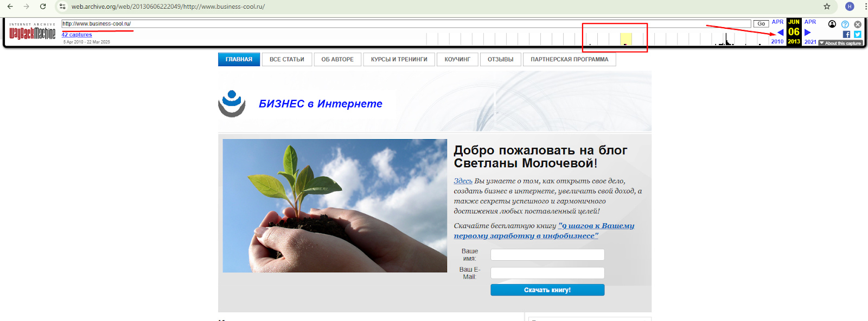Viewport: 868px width, 321px height.
Task: Open the Wayback Machine logo link
Action: 32,32
